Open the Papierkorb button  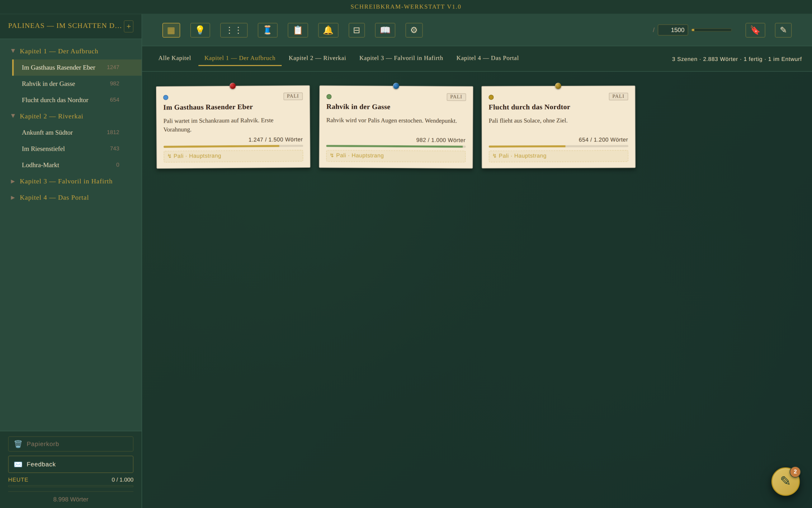[x=71, y=444]
